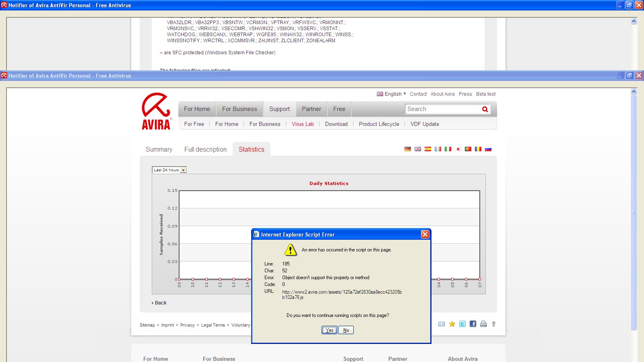Image resolution: width=644 pixels, height=362 pixels.
Task: Click the 'Object doesn't support this property' error text
Action: [x=326, y=278]
